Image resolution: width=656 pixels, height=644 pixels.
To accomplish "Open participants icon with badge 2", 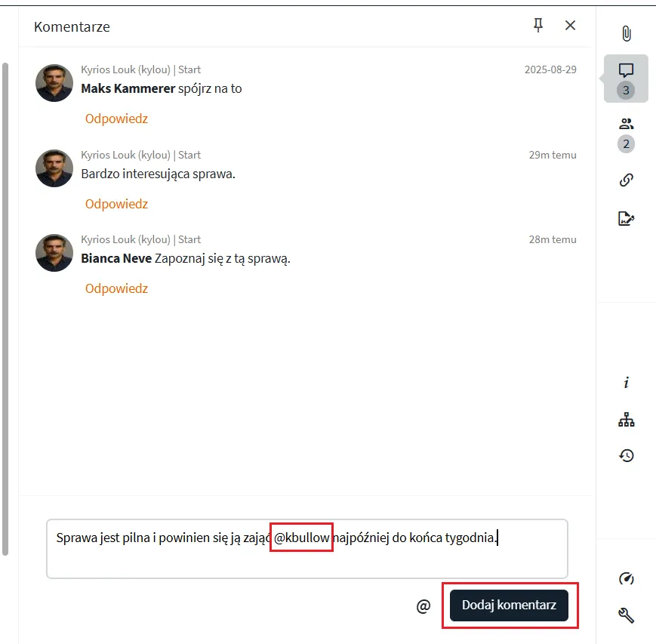I will click(627, 134).
